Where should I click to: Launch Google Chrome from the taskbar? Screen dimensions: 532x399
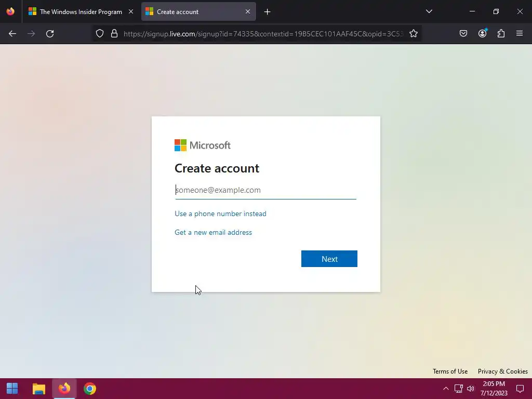[90, 389]
